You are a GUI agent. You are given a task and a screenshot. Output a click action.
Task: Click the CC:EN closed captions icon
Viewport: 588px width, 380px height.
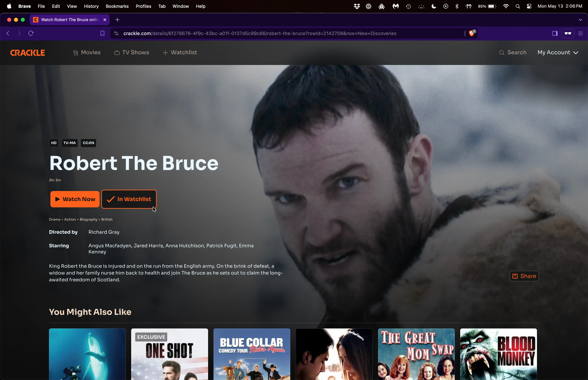88,143
